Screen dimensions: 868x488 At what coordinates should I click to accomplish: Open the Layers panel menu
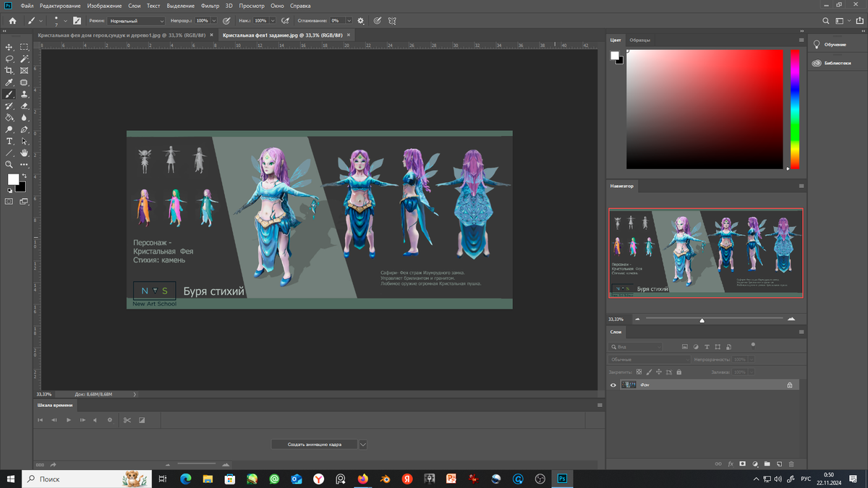tap(801, 332)
